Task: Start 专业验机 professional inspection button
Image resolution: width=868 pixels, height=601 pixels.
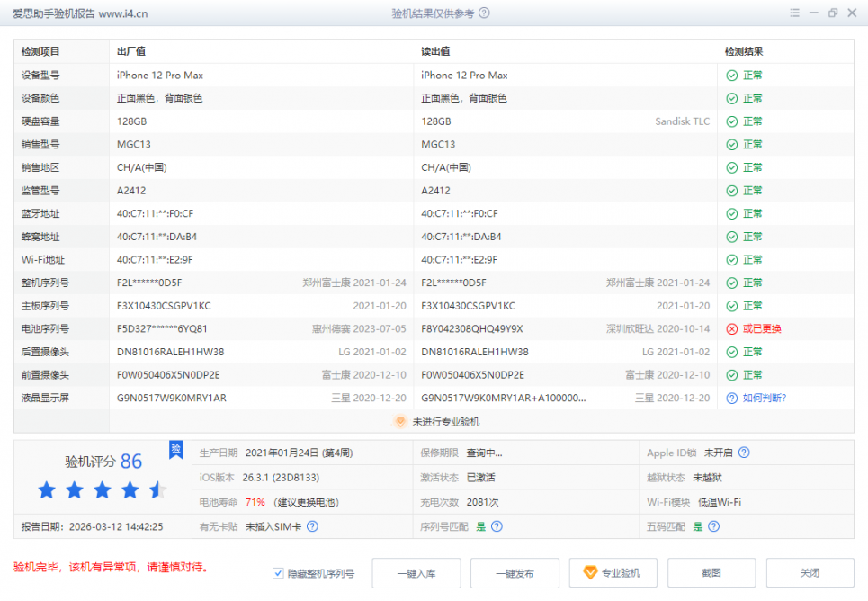Action: [612, 573]
